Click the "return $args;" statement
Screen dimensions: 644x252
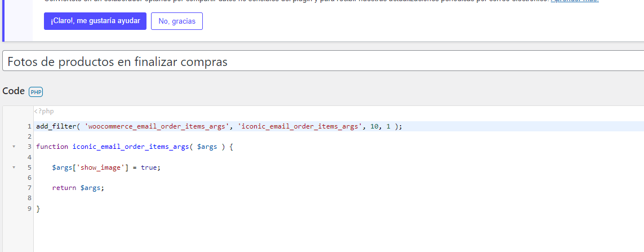[78, 188]
